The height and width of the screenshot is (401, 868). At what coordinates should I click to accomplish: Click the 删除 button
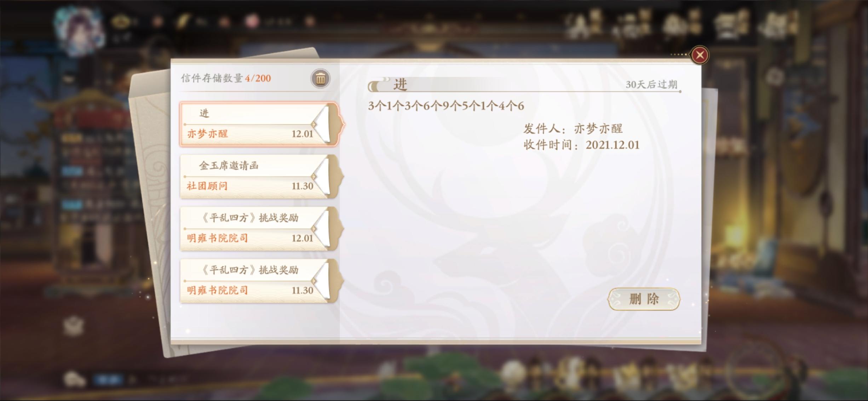tap(644, 299)
